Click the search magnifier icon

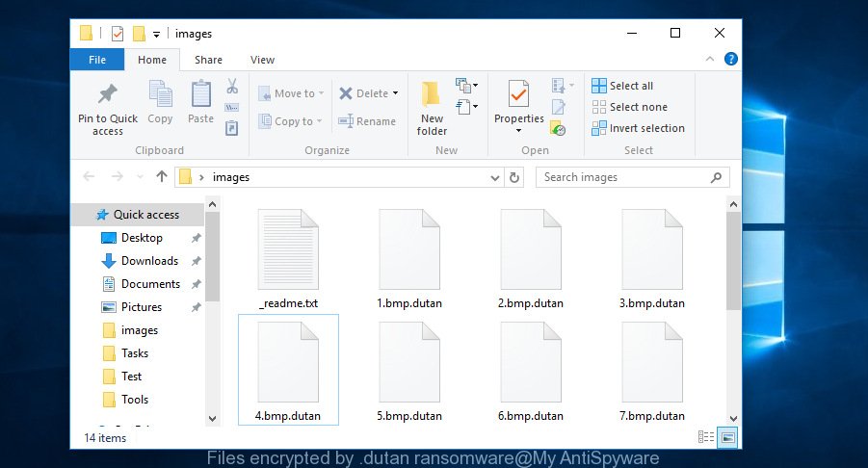(x=717, y=177)
